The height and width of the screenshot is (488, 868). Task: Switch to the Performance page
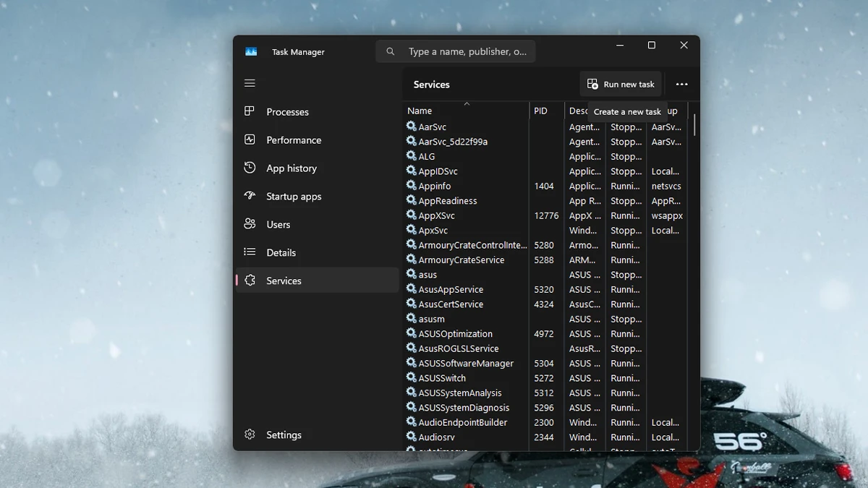[x=317, y=140]
